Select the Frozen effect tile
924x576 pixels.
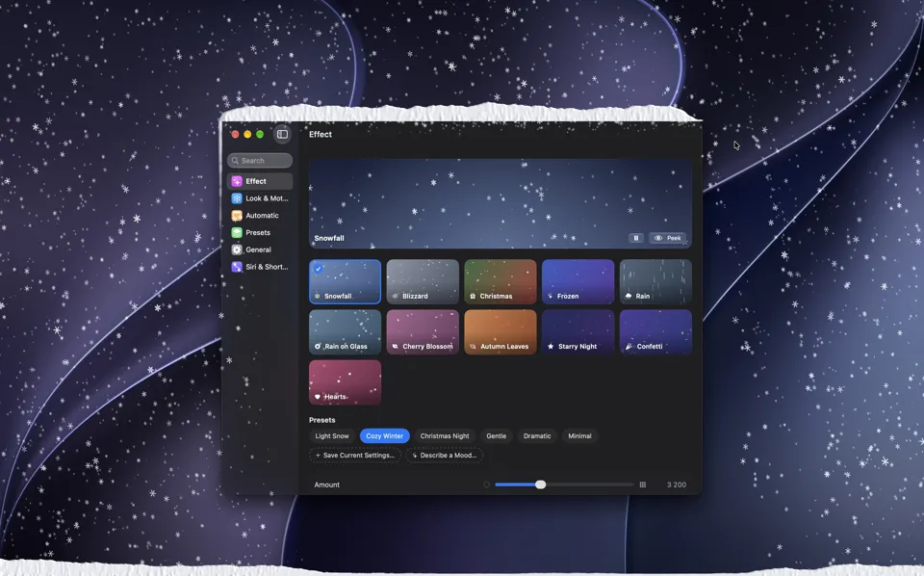point(578,282)
